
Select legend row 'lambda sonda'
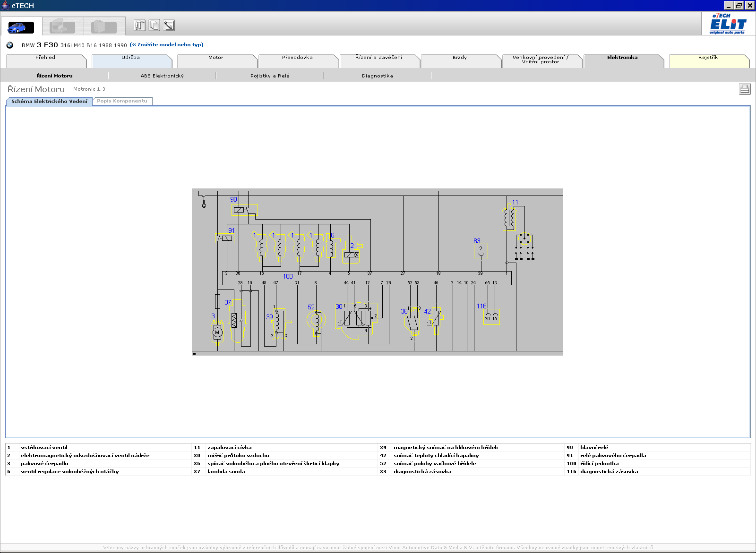click(x=285, y=471)
